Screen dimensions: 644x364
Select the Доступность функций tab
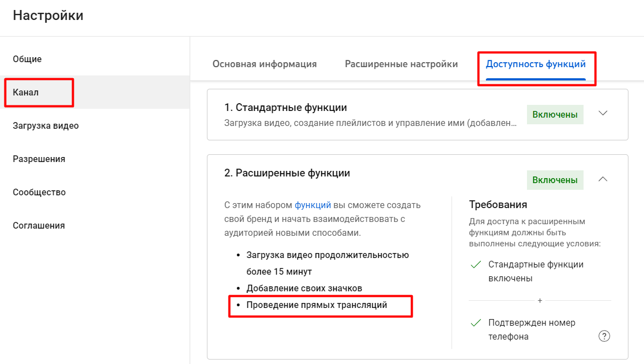[x=536, y=64]
